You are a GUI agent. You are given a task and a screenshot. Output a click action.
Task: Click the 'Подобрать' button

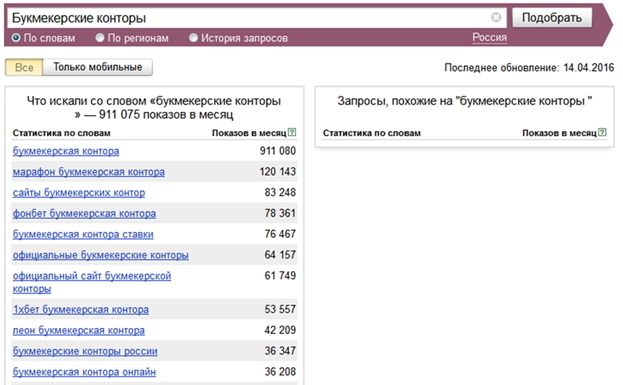click(x=552, y=17)
